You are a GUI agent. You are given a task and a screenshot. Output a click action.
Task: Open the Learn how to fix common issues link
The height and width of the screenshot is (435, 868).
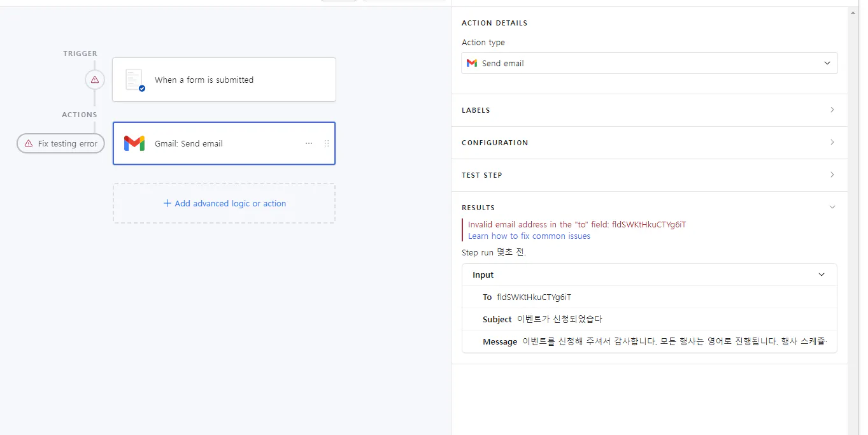pos(529,236)
